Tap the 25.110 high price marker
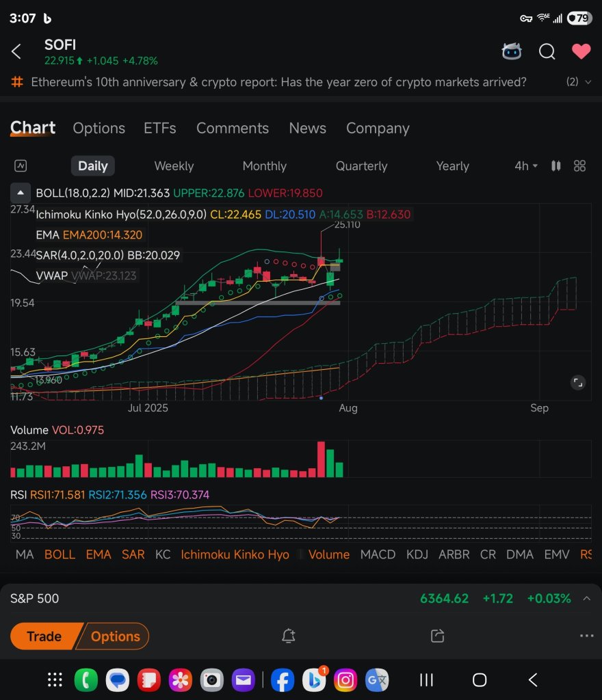602x700 pixels. pyautogui.click(x=347, y=224)
